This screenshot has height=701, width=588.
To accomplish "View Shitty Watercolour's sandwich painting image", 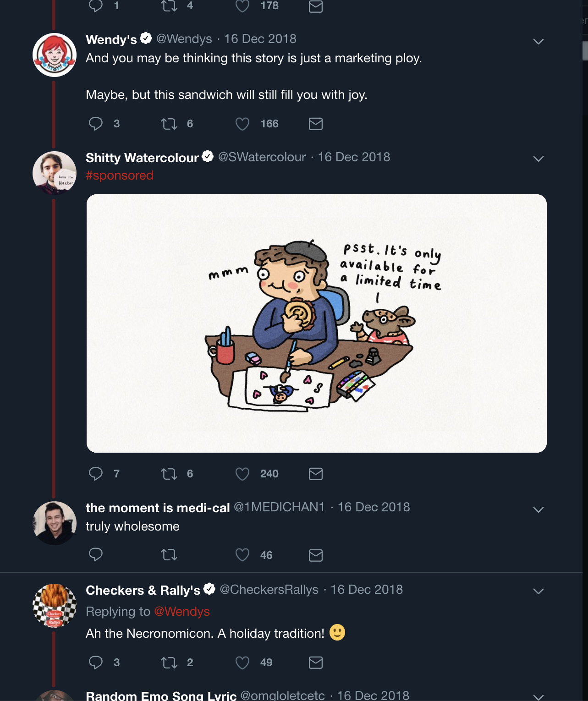I will [316, 323].
